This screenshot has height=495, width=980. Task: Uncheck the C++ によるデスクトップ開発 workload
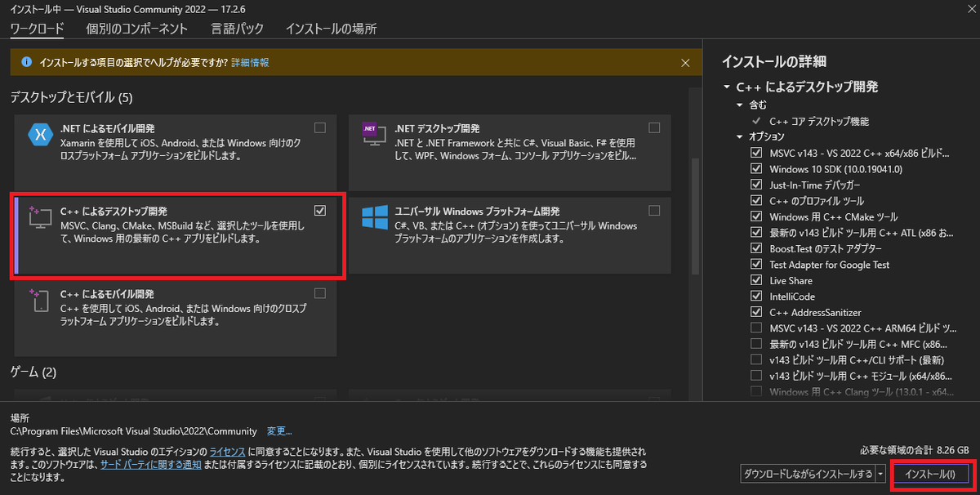click(x=320, y=210)
